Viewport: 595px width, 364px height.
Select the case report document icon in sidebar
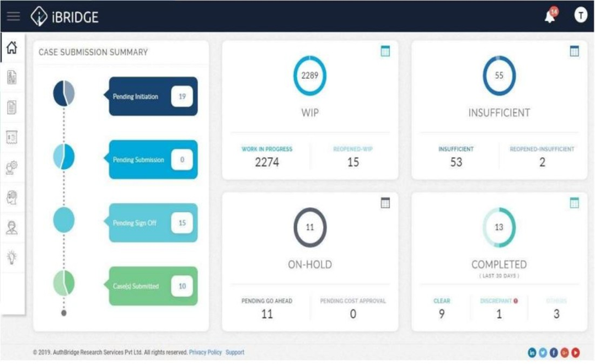pos(13,78)
